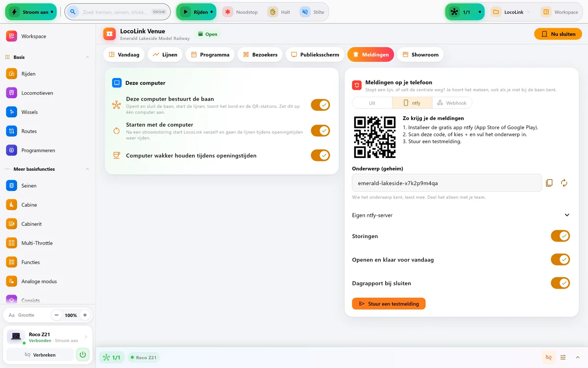This screenshot has height=368, width=588.
Task: Click the ntfy QR code image
Action: coord(375,137)
